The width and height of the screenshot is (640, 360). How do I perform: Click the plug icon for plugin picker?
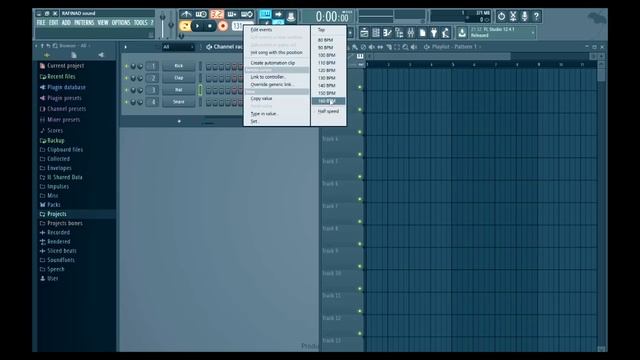point(434,33)
